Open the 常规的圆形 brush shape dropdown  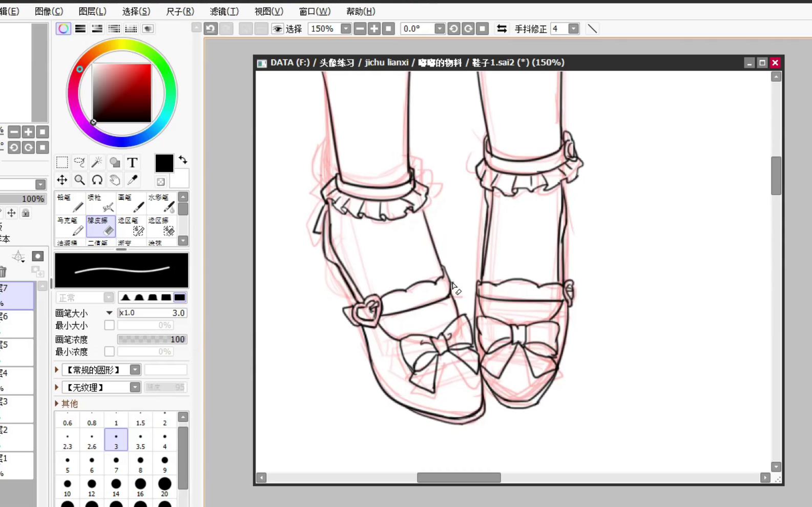[135, 370]
